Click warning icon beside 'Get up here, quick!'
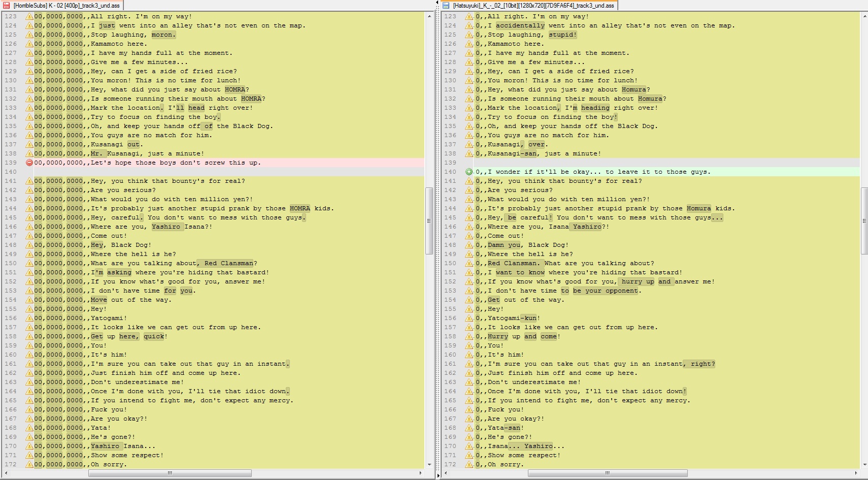Image resolution: width=868 pixels, height=480 pixels. (29, 336)
